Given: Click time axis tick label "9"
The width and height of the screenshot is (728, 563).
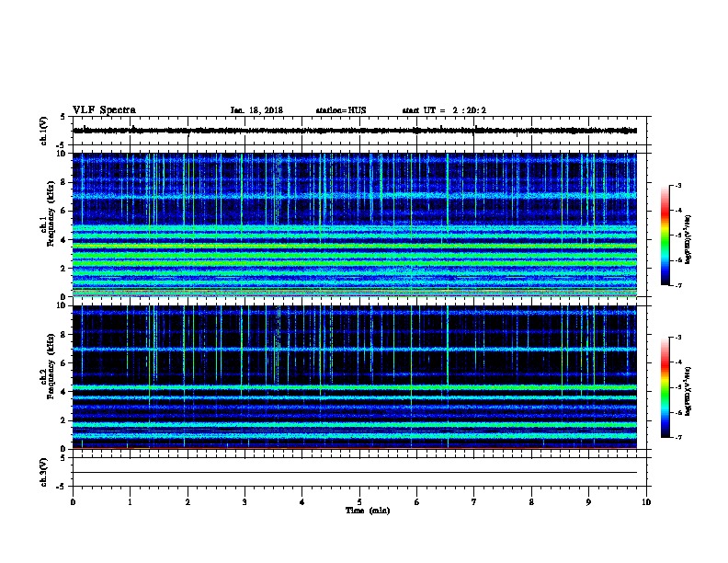Looking at the screenshot, I should pyautogui.click(x=588, y=502).
